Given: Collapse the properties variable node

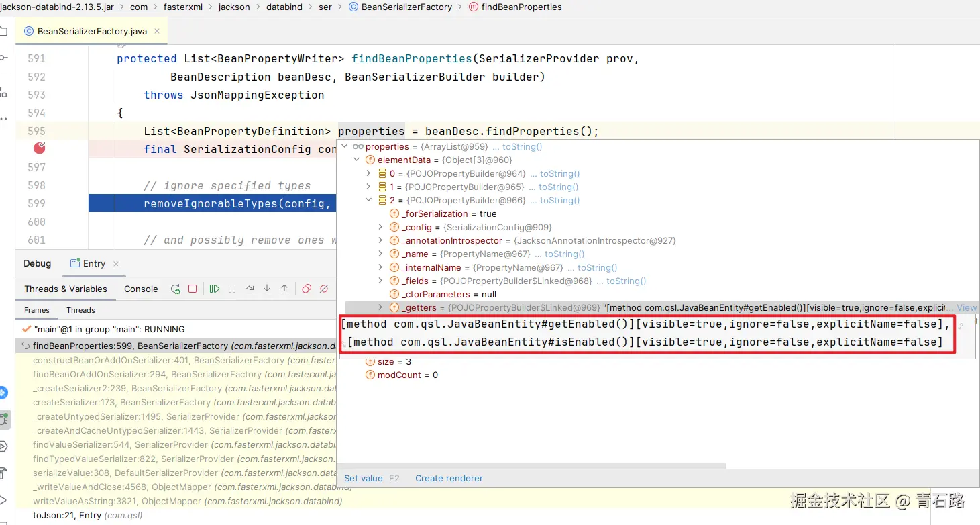Looking at the screenshot, I should click(x=345, y=146).
